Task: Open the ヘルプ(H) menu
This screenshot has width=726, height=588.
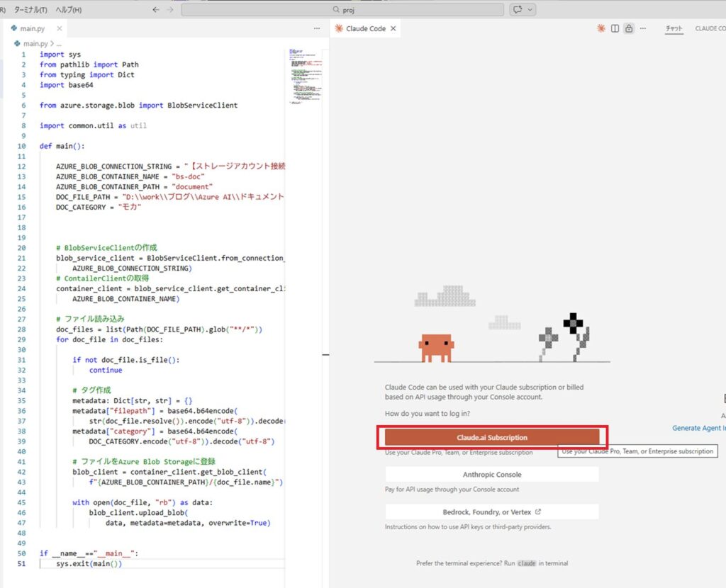Action: [68, 10]
